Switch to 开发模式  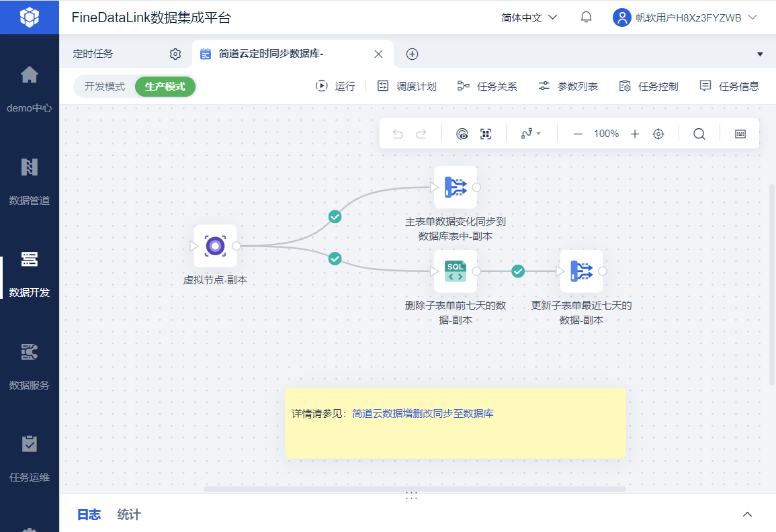pos(104,87)
